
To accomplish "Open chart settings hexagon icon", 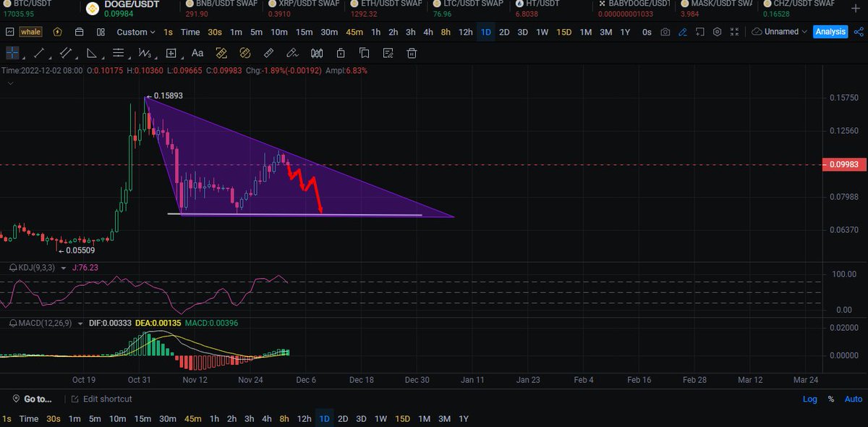I will point(717,32).
